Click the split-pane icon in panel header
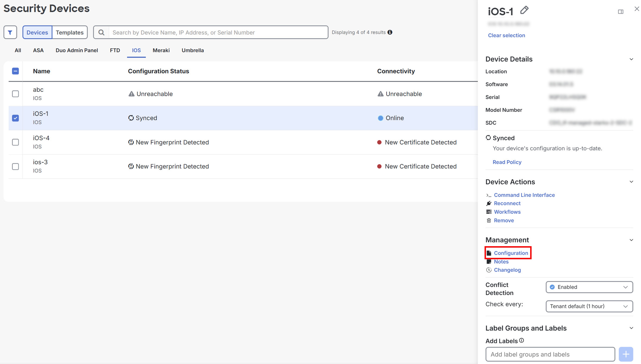641x364 pixels. (x=621, y=12)
